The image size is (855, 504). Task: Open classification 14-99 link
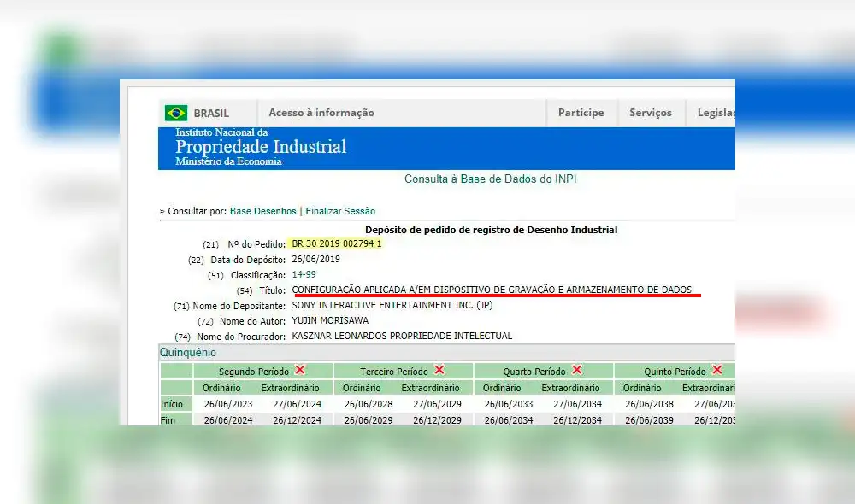304,275
